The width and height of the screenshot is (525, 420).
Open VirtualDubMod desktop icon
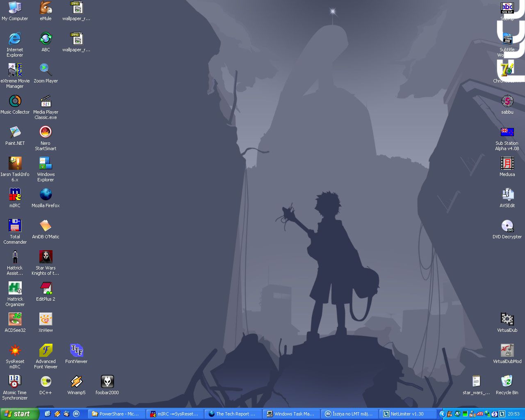click(x=507, y=354)
